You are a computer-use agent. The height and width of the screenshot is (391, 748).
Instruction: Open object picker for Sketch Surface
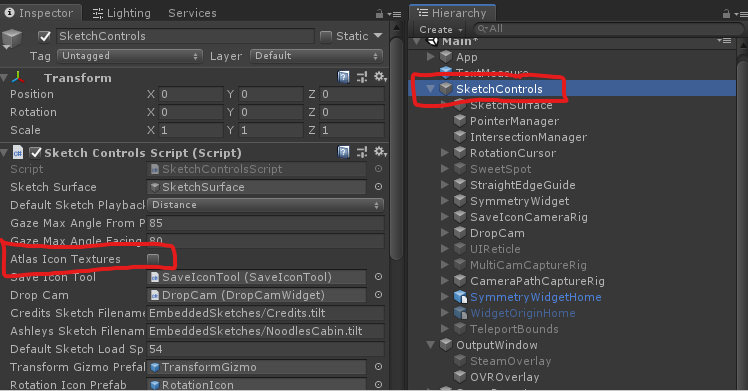pos(378,187)
